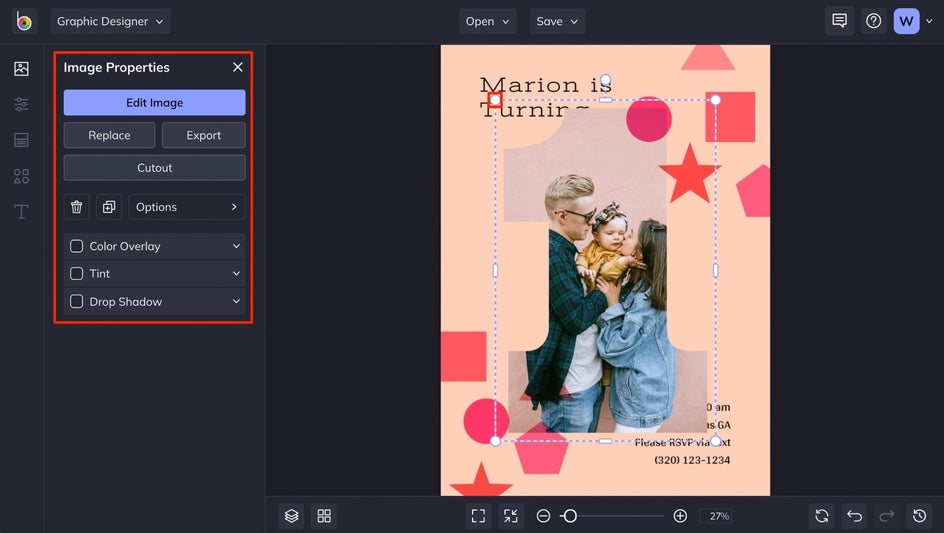Enable the Drop Shadow checkbox
The width and height of the screenshot is (944, 533).
(77, 301)
